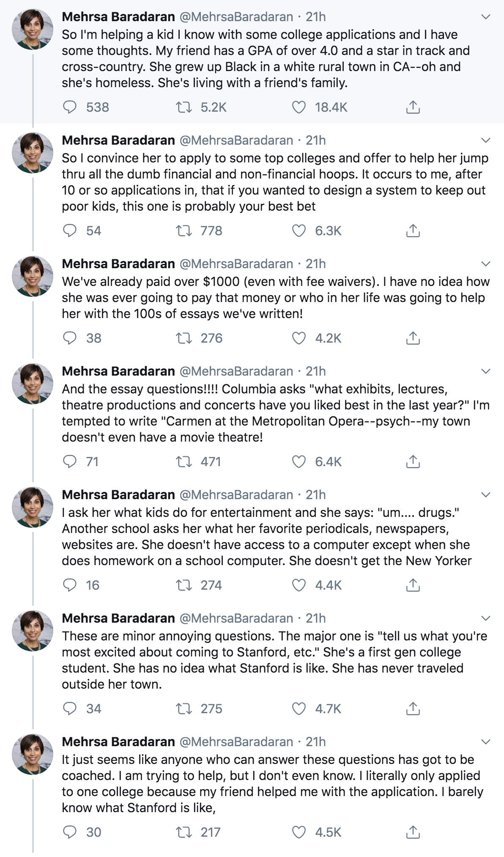Click Mehrsa Baradaran's name on the last tweet

pyautogui.click(x=118, y=742)
